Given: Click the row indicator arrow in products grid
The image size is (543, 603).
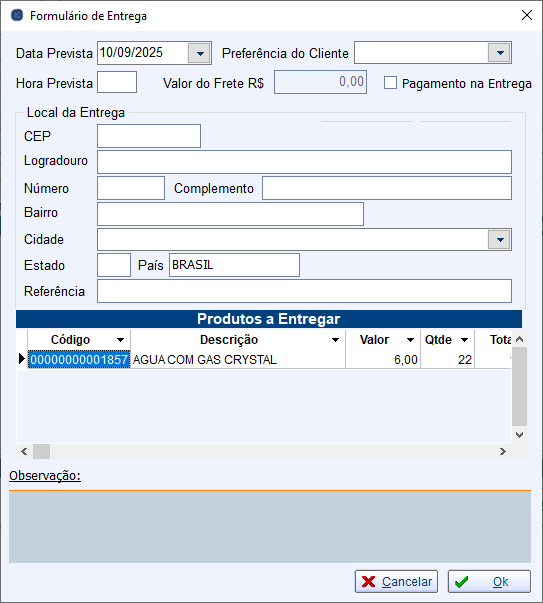Looking at the screenshot, I should [x=22, y=359].
